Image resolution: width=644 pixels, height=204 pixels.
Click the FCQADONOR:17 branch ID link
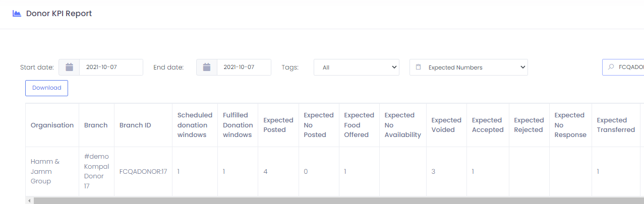pyautogui.click(x=143, y=171)
